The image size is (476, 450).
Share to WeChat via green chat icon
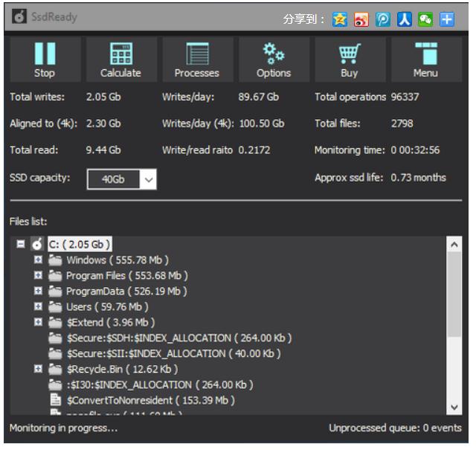coord(425,19)
